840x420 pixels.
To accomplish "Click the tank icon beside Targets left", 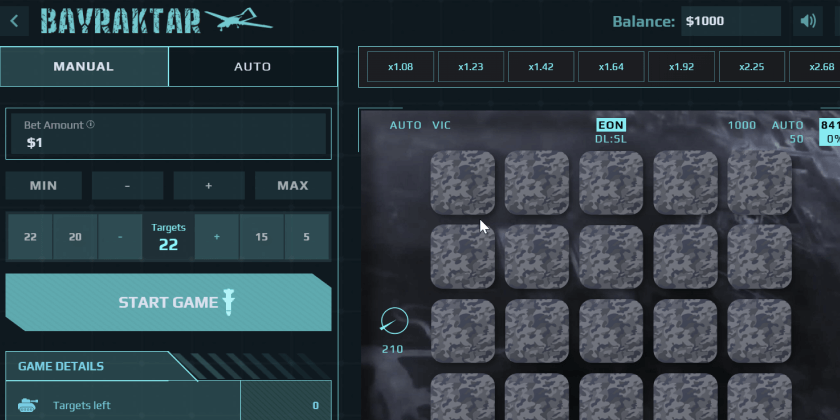I will tap(30, 405).
